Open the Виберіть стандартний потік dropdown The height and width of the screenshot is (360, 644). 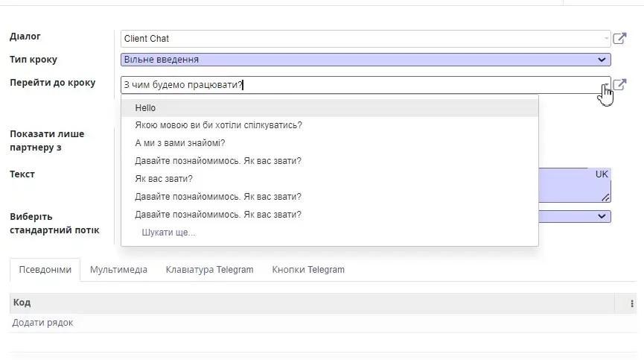click(602, 216)
